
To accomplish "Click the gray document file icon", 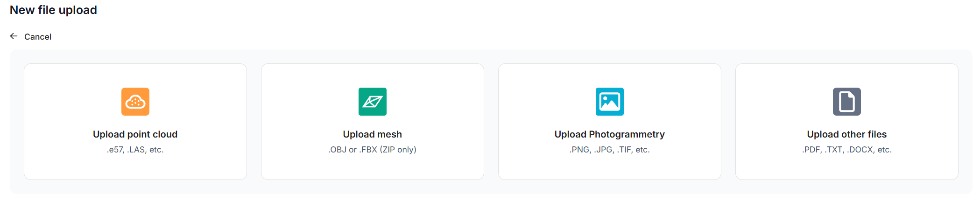I will pos(847,102).
